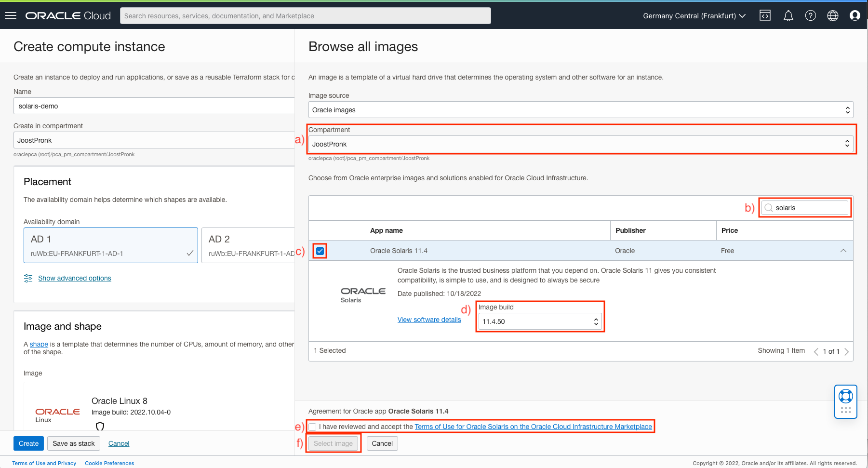Screen dimensions: 868x468
Task: Click the solaris image search field
Action: click(x=809, y=208)
